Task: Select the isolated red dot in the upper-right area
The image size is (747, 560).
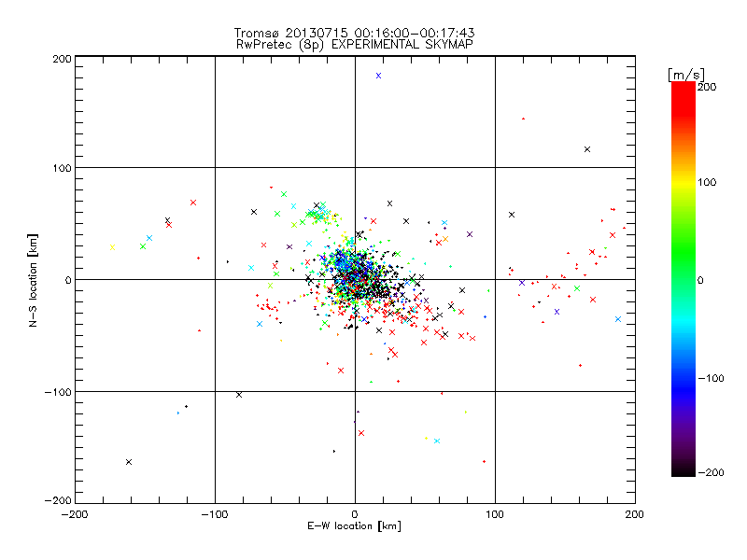Action: coord(524,119)
